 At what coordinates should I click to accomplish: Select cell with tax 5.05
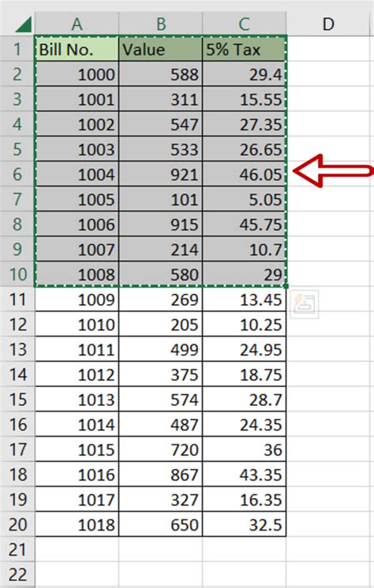(244, 199)
